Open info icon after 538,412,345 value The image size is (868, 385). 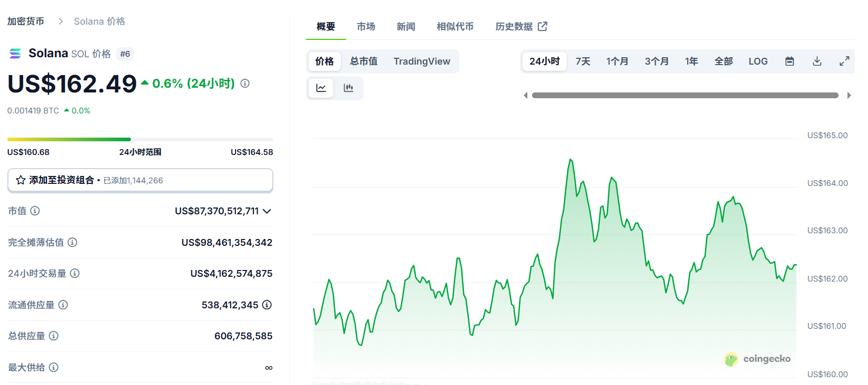[x=267, y=305]
